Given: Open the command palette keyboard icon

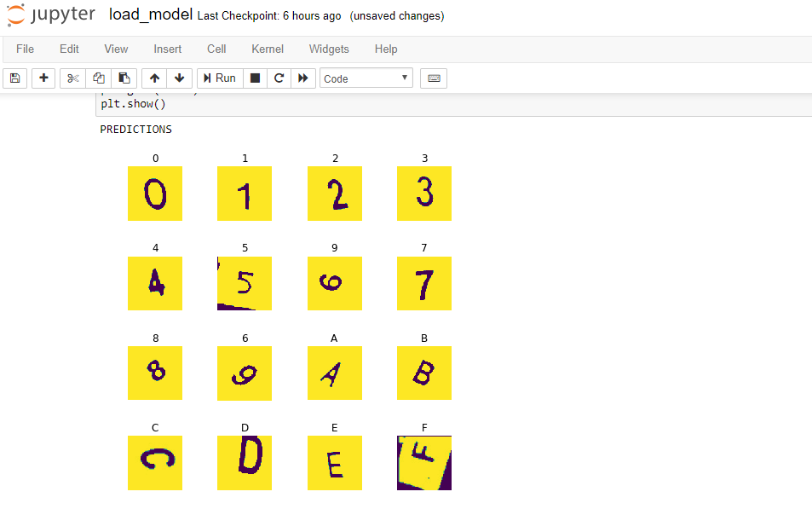Looking at the screenshot, I should [x=434, y=78].
